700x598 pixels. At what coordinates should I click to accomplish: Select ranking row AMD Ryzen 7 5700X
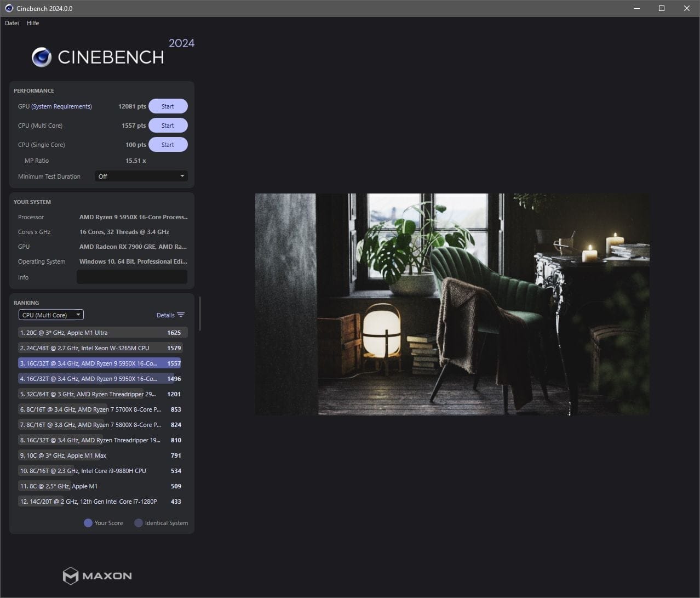102,409
